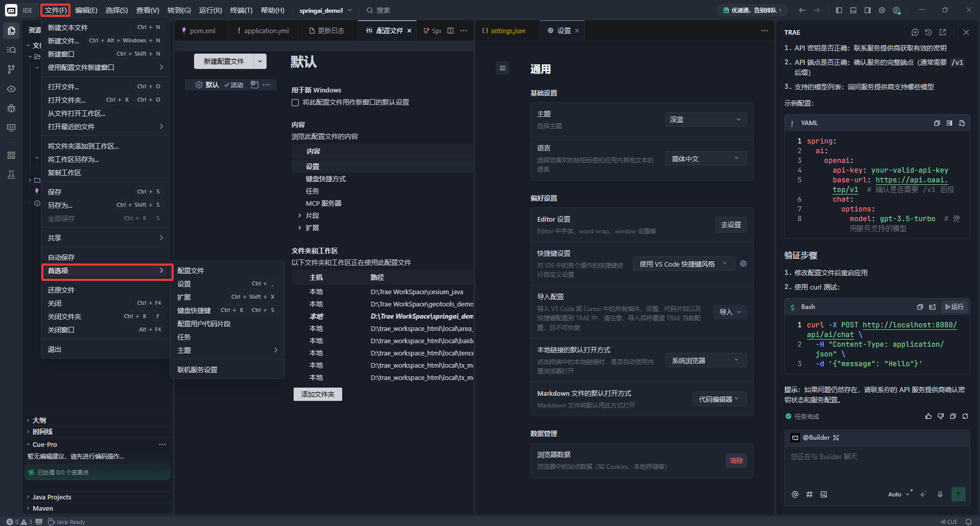Click the Builder chat input field

876,466
